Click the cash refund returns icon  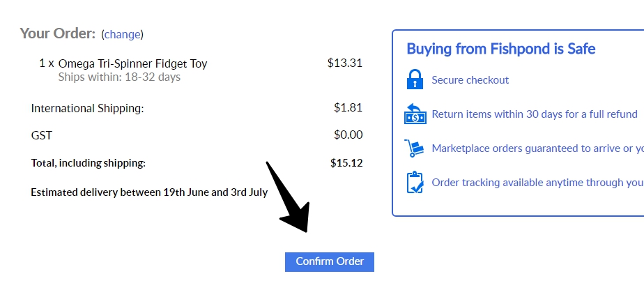[x=415, y=114]
